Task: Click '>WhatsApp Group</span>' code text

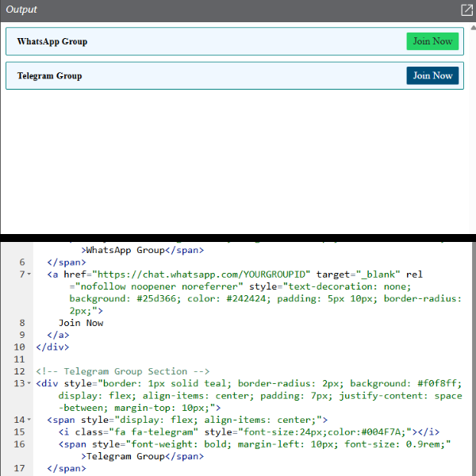Action: tap(142, 250)
